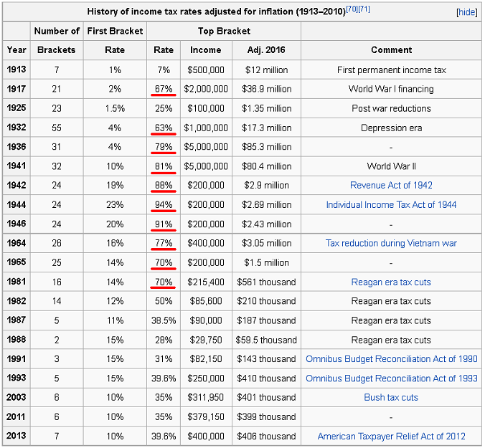Hide the income tax history table

467,12
